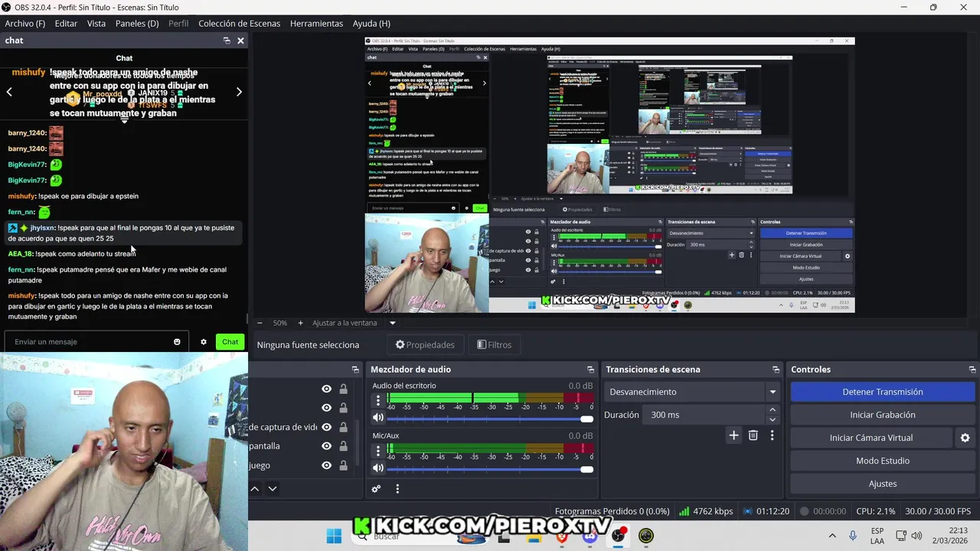Click microphone icon in system tray
The image size is (980, 551).
point(853,536)
